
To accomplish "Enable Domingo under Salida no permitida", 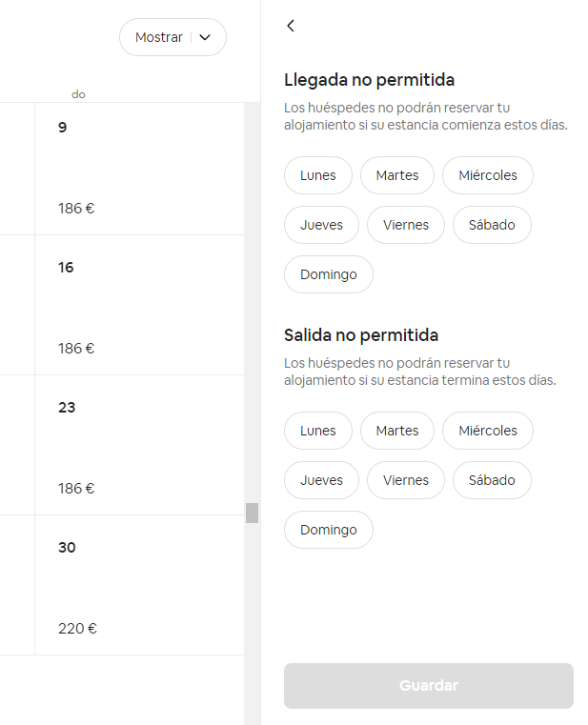I will 329,530.
